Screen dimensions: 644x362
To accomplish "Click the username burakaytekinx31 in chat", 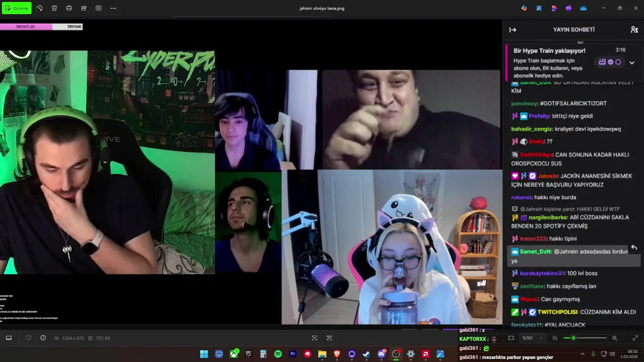I will 541,273.
